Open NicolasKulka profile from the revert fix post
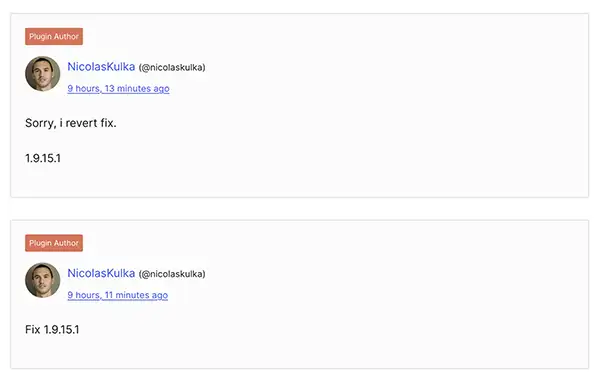The image size is (600, 380). coord(101,67)
